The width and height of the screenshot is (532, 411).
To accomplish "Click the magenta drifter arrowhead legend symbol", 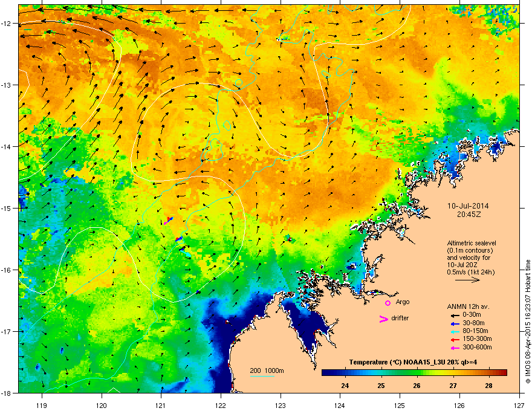I will (x=383, y=319).
